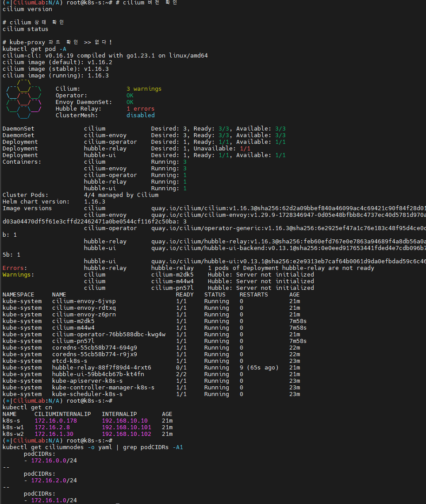The image size is (426, 504).
Task: Select the etcd-k8s-s pod row name
Action: pyautogui.click(x=69, y=361)
